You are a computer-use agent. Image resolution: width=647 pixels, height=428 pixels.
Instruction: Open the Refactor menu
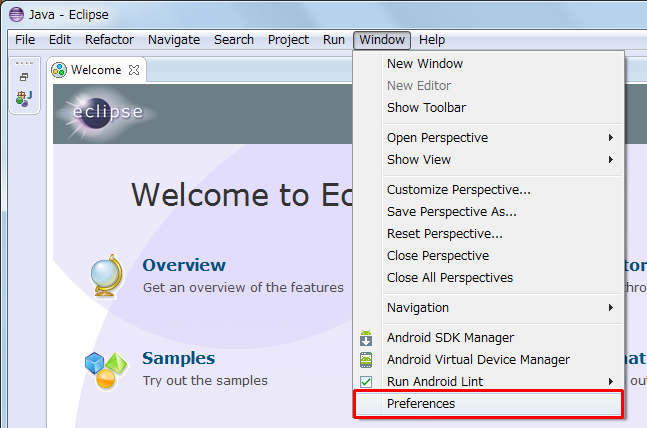tap(109, 40)
